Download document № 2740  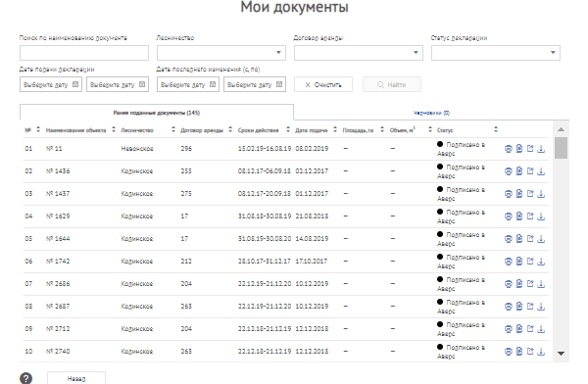click(x=541, y=352)
